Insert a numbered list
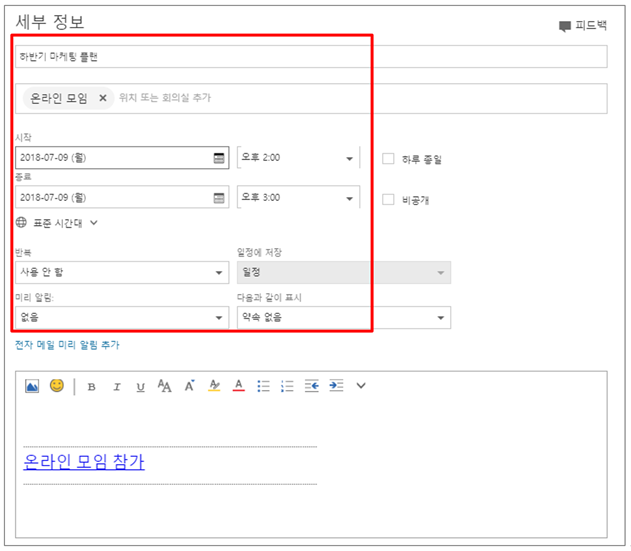This screenshot has height=551, width=631. (288, 386)
